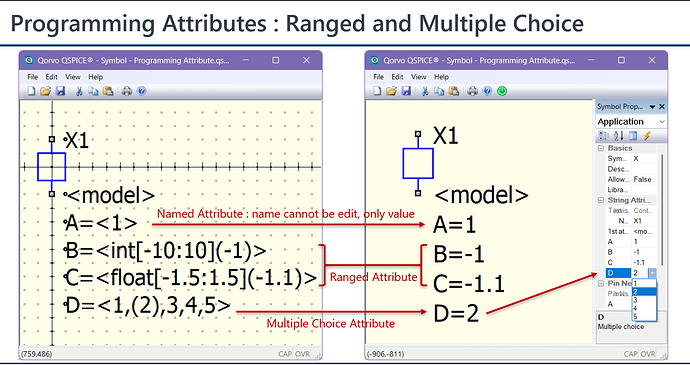690x365 pixels.
Task: Click Paste icon in left window toolbar
Action: coord(108,91)
